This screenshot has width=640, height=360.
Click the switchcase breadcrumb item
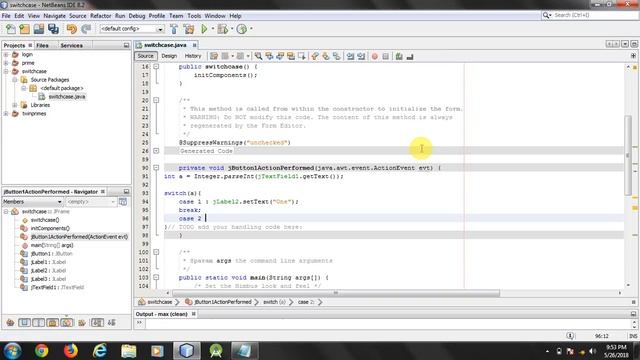(160, 302)
